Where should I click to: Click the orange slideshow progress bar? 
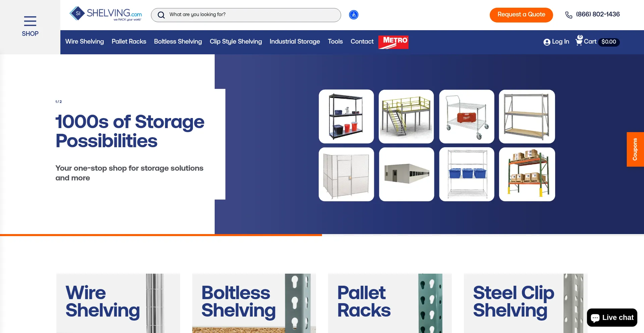point(161,235)
